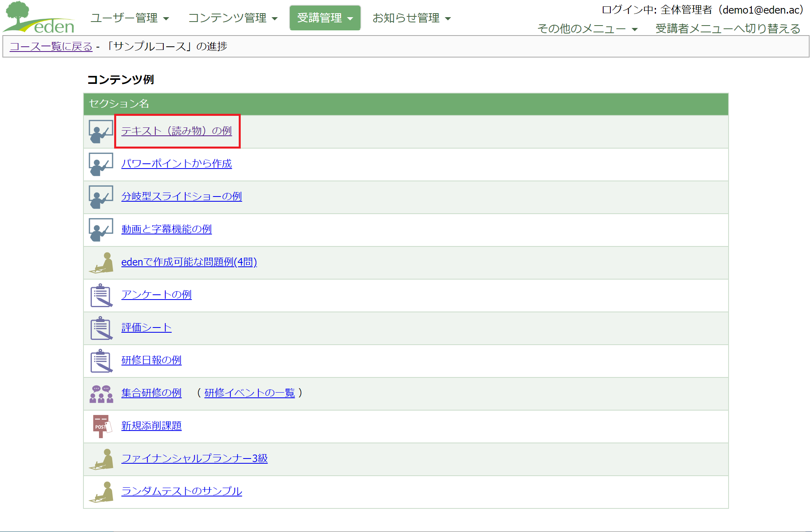
Task: Expand その他のメニュー dropdown
Action: point(587,28)
